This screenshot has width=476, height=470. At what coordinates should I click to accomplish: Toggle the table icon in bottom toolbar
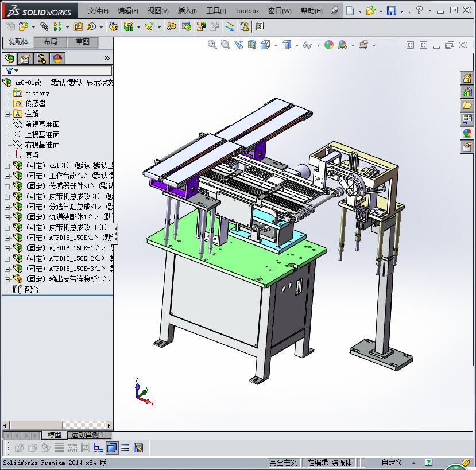pos(125,448)
